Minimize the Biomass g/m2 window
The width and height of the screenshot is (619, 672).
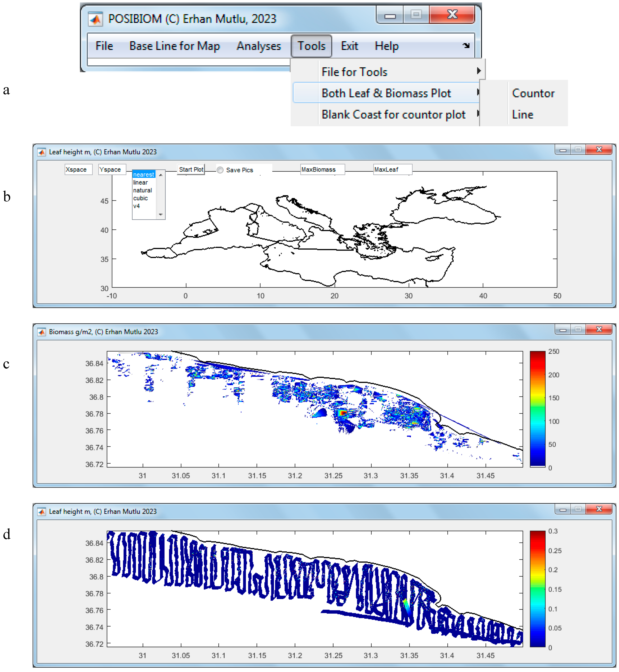click(x=563, y=330)
